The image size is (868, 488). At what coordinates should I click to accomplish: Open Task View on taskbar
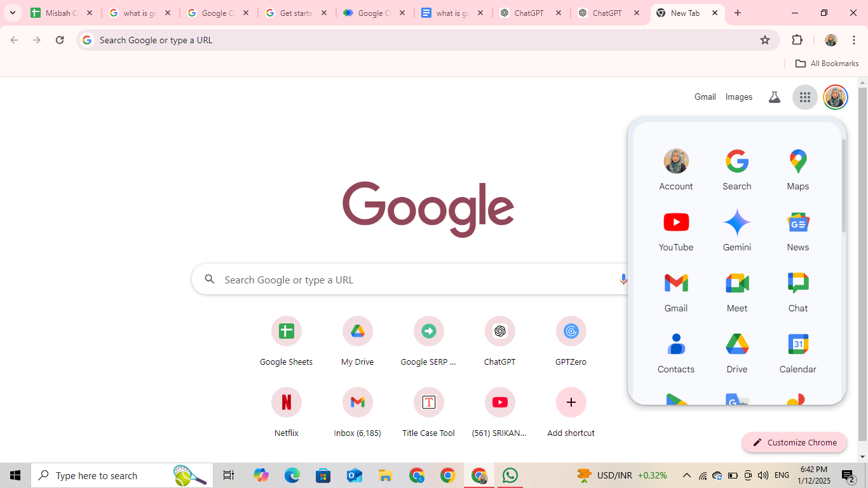click(229, 475)
